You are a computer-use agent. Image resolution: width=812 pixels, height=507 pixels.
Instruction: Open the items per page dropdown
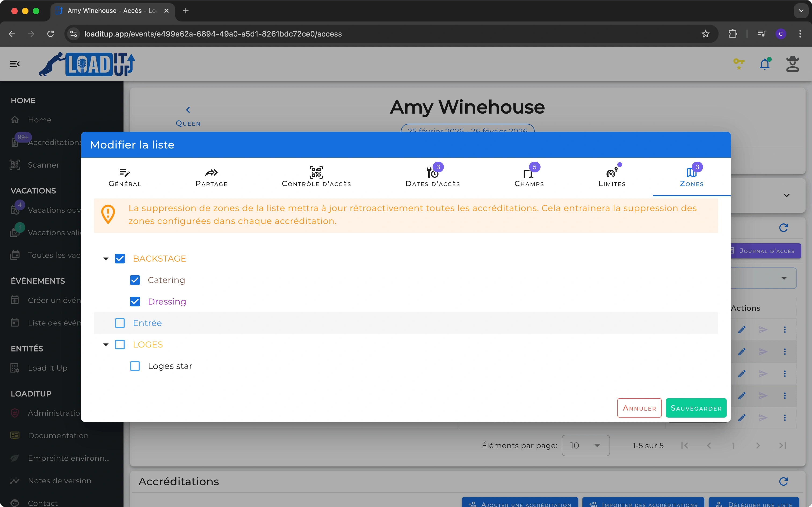(585, 445)
